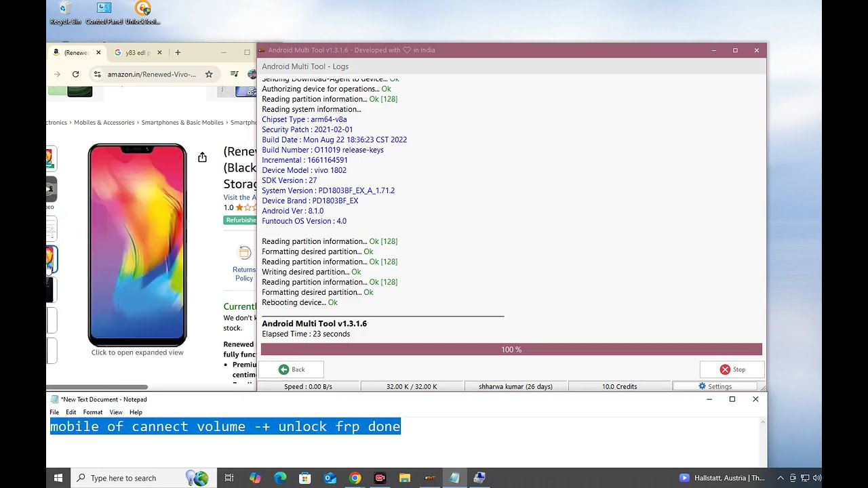The width and height of the screenshot is (868, 488).
Task: Open Task View on the taskbar
Action: pyautogui.click(x=229, y=478)
